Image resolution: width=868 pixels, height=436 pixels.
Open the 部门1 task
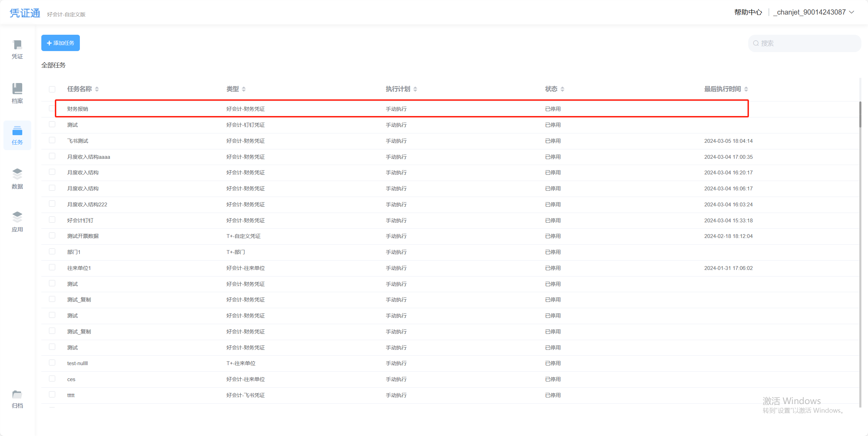coord(74,252)
